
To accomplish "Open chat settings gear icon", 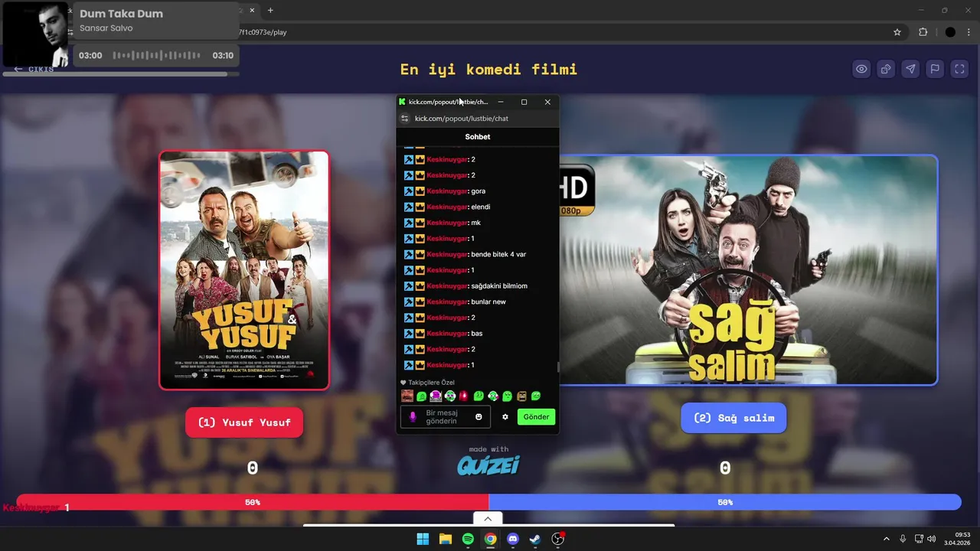I will 505,417.
